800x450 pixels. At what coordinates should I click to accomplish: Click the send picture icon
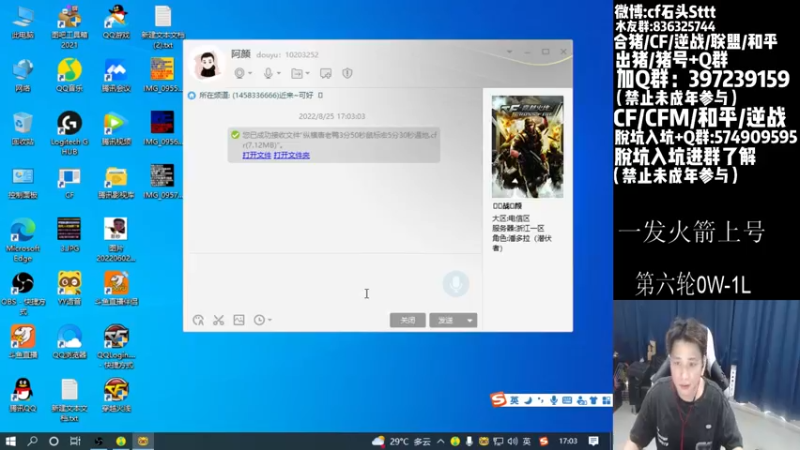point(239,320)
